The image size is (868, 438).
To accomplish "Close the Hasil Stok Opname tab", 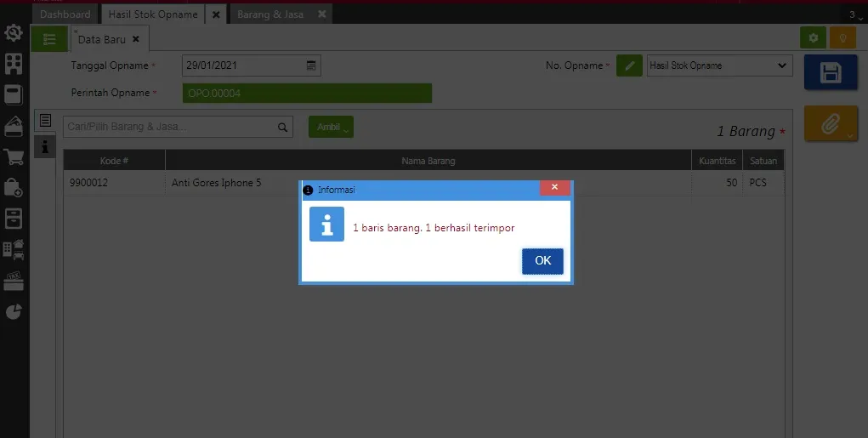I will pos(217,14).
